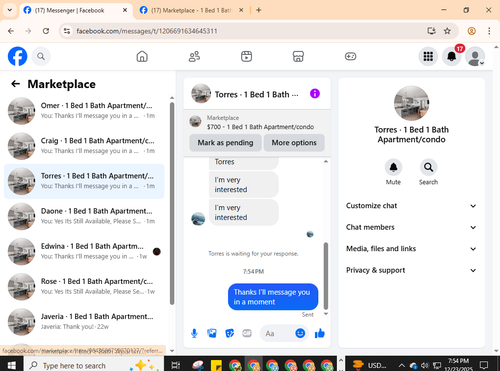Open the emoji picker smiley
Screen dimensions: 500x371
coord(300,333)
